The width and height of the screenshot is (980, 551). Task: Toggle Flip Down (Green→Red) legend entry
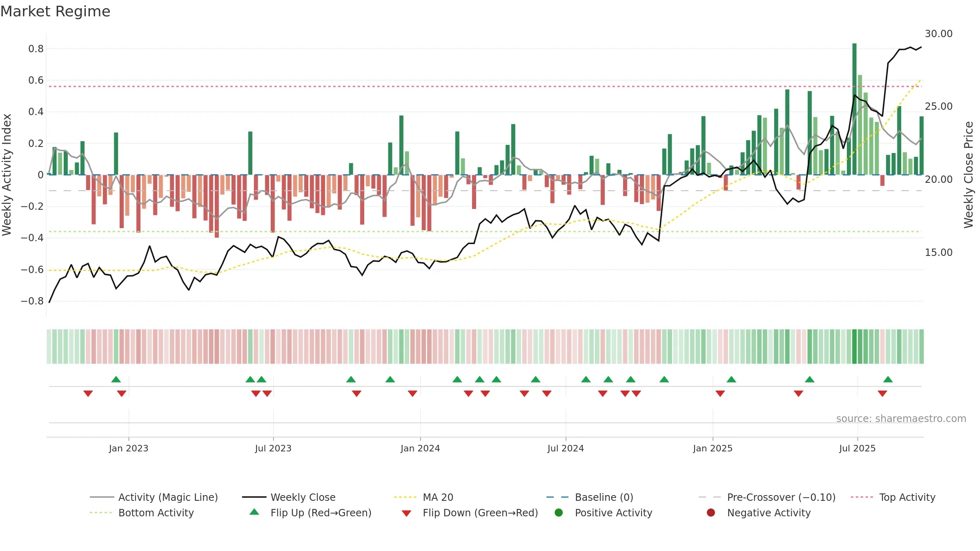click(470, 513)
